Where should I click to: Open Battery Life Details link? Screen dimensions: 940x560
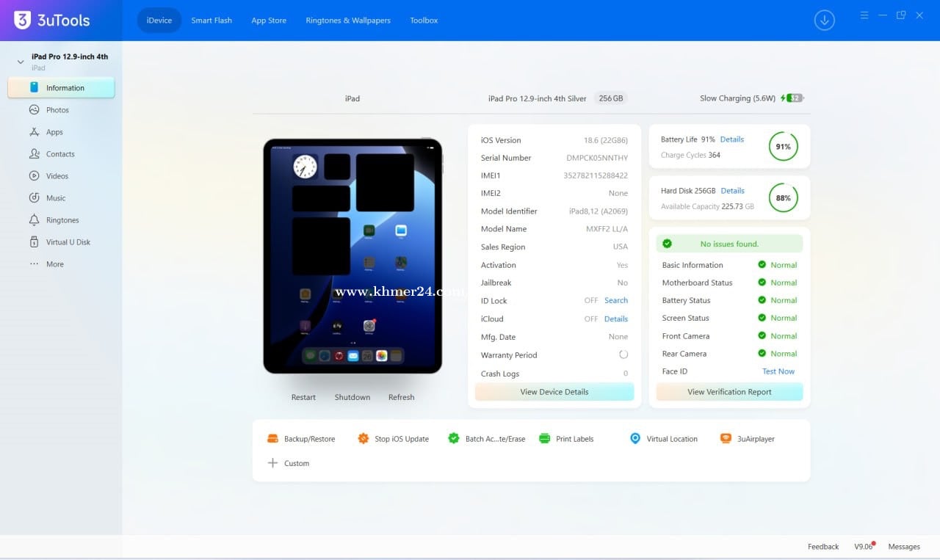[732, 139]
